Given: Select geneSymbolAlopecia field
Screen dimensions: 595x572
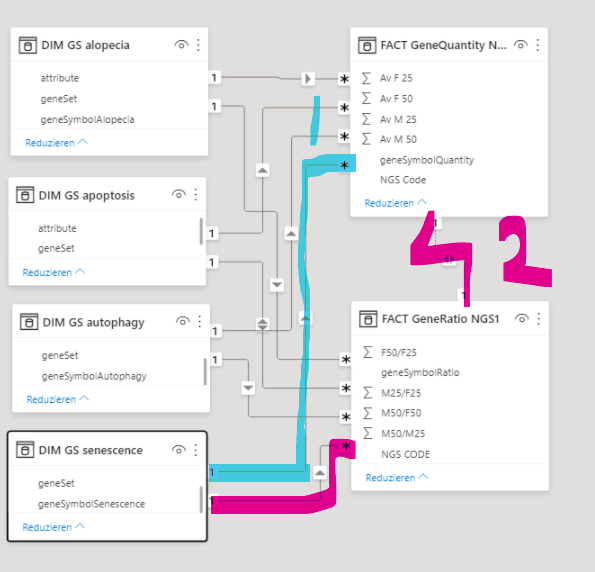Looking at the screenshot, I should click(x=88, y=120).
